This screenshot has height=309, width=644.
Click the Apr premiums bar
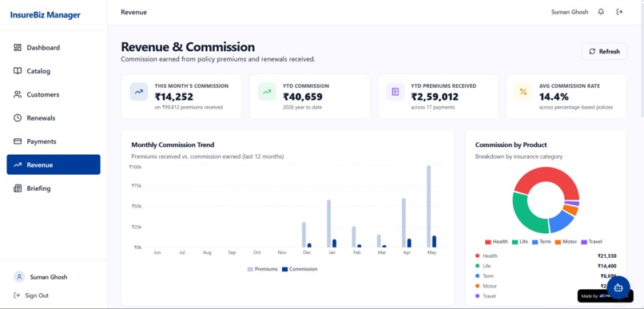coord(403,223)
